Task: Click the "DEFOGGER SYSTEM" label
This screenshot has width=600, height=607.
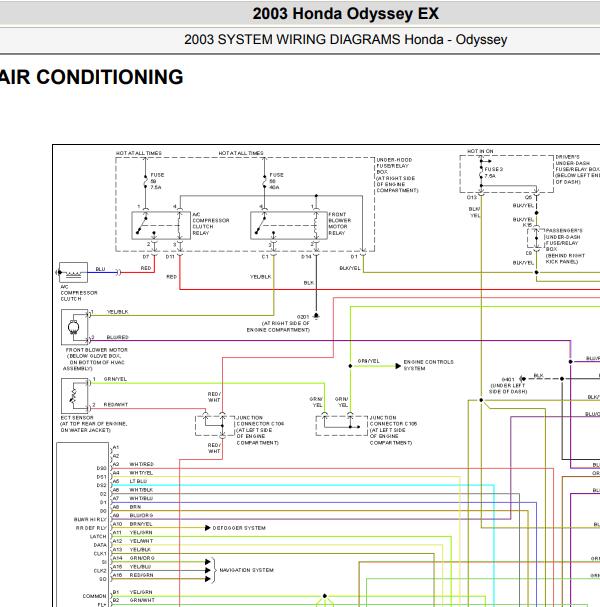Action: (239, 528)
